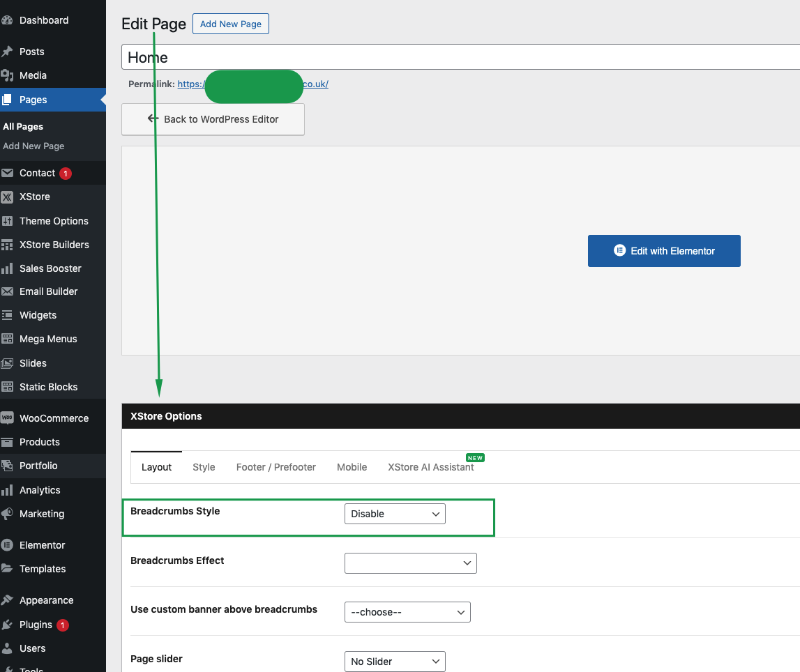Open the XStore AI Assistant tab

431,467
